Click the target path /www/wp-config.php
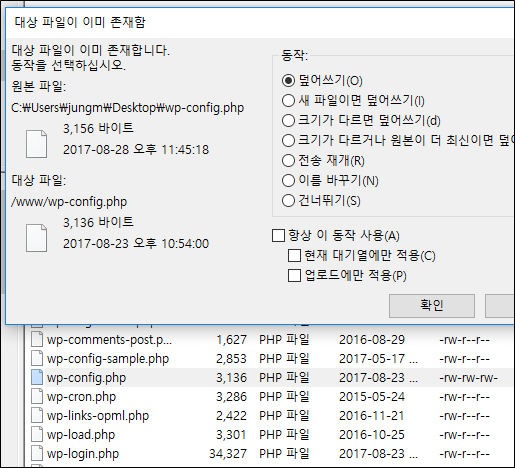This screenshot has width=515, height=468. (x=69, y=202)
